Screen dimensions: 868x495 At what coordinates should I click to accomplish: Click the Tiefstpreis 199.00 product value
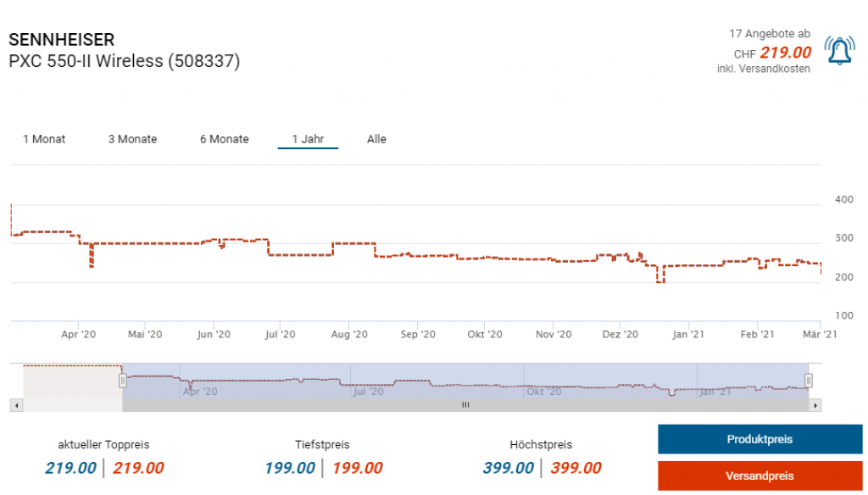290,468
